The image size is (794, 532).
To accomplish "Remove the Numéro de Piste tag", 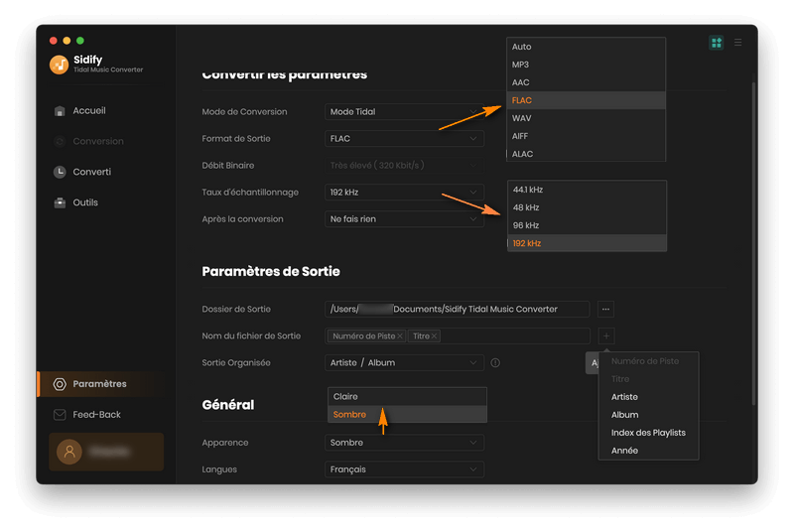I will tap(400, 336).
